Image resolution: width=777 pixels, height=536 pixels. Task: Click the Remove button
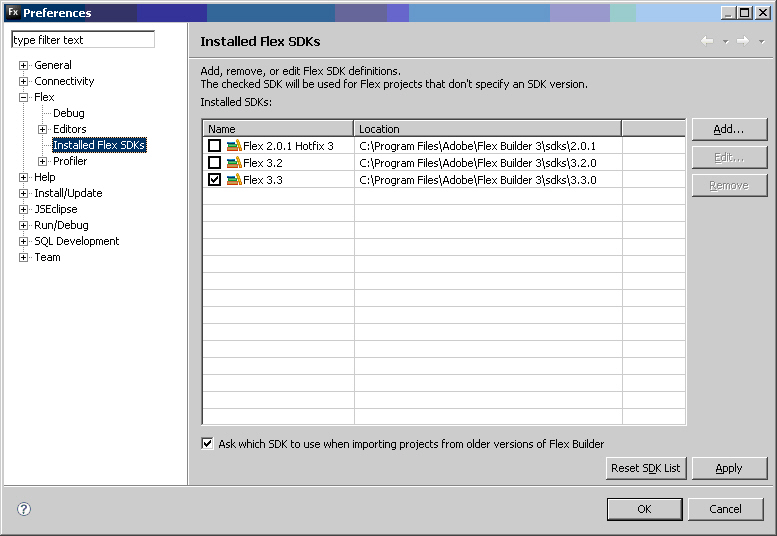pyautogui.click(x=729, y=185)
